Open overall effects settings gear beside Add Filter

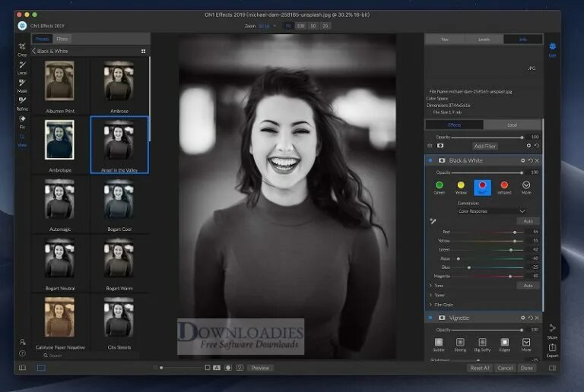[528, 146]
